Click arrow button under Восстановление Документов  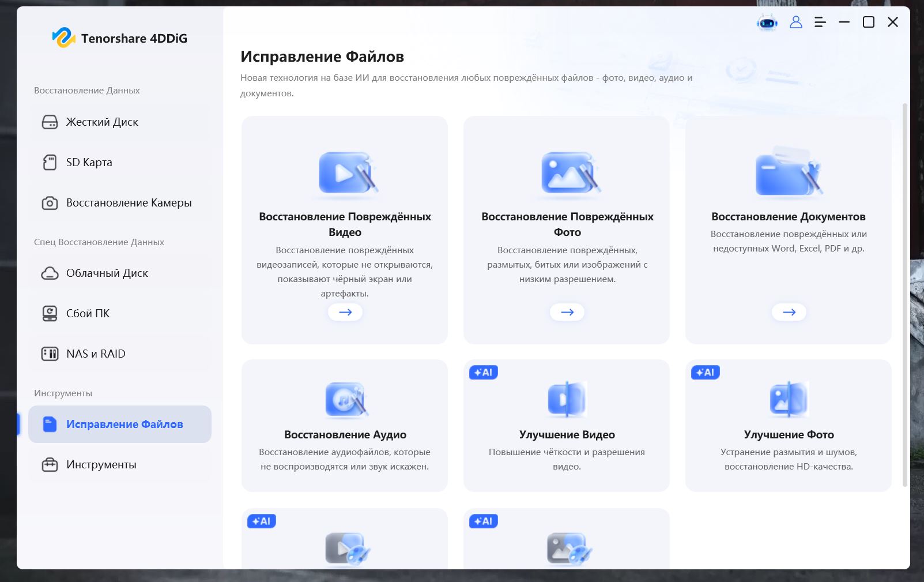tap(789, 312)
